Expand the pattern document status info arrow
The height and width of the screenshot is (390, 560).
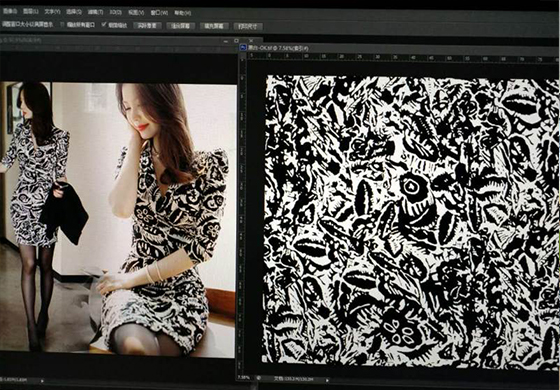[x=326, y=379]
